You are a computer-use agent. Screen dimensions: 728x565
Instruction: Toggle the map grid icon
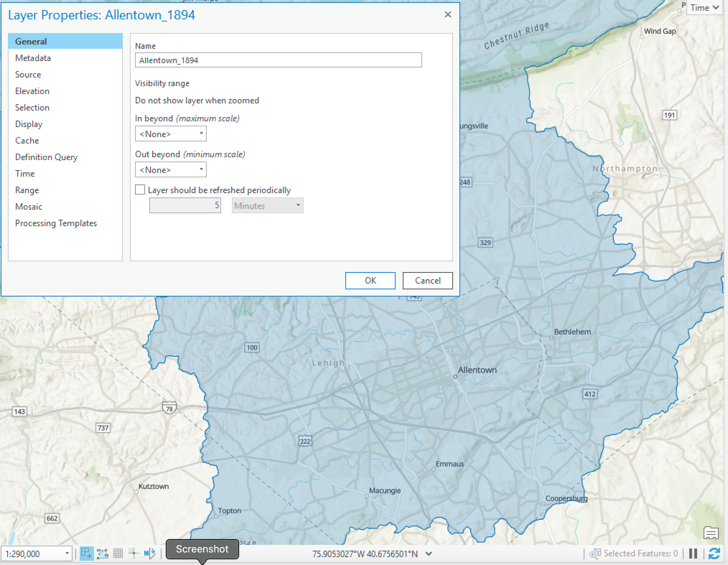pyautogui.click(x=118, y=553)
